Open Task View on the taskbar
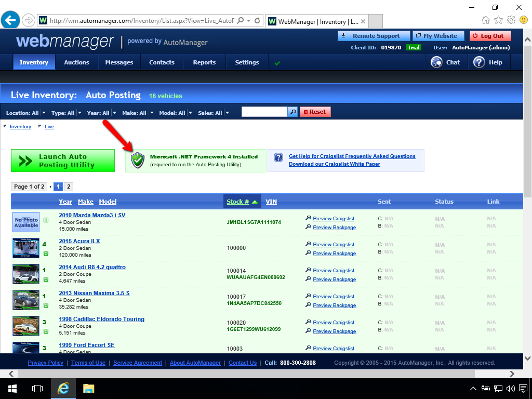Image resolution: width=532 pixels, height=399 pixels. tap(37, 389)
